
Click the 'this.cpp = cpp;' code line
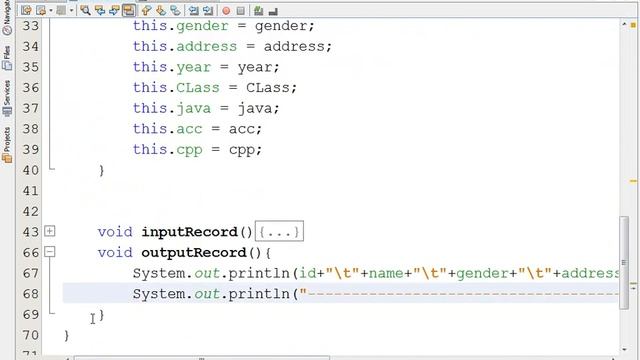pyautogui.click(x=197, y=150)
